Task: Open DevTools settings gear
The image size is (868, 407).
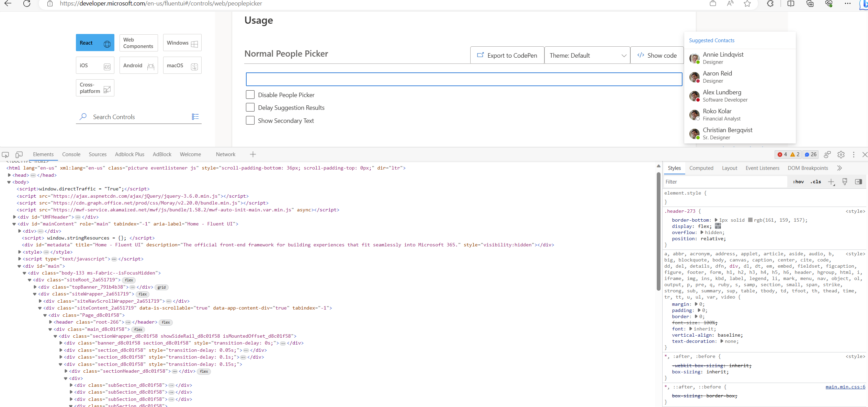Action: tap(841, 155)
